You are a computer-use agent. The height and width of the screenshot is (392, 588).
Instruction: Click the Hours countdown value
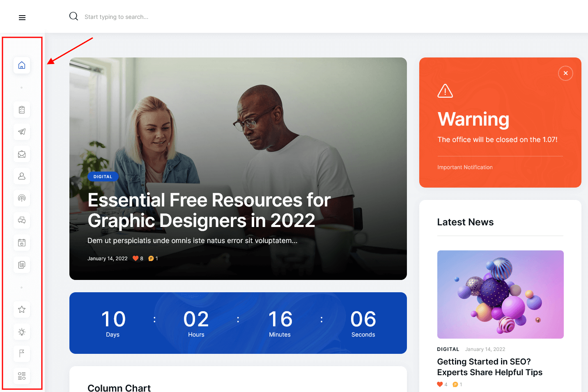click(x=196, y=319)
